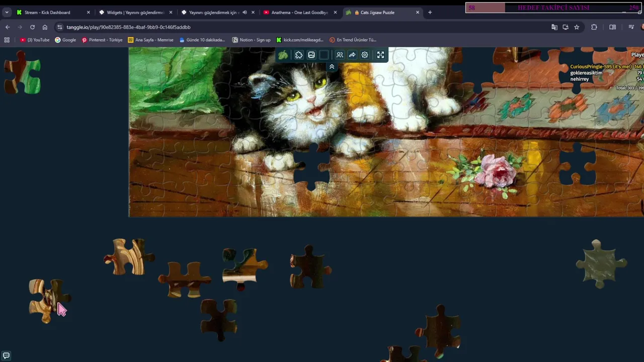The width and height of the screenshot is (644, 362).
Task: Install the app icon in address bar
Action: 566,27
